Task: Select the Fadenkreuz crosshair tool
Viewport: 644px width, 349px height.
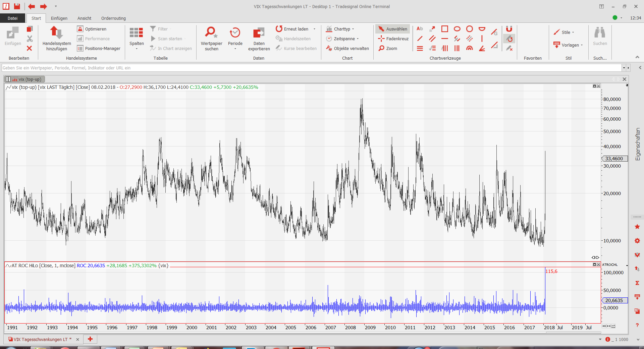Action: click(x=393, y=39)
